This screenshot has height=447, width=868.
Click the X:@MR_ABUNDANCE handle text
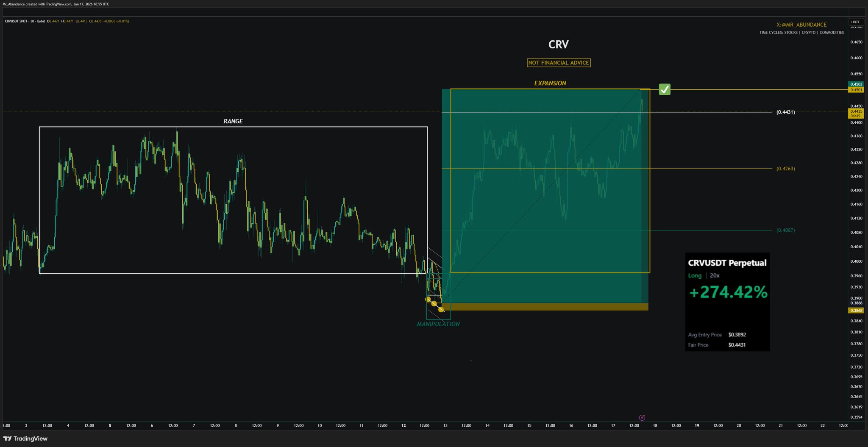[801, 25]
